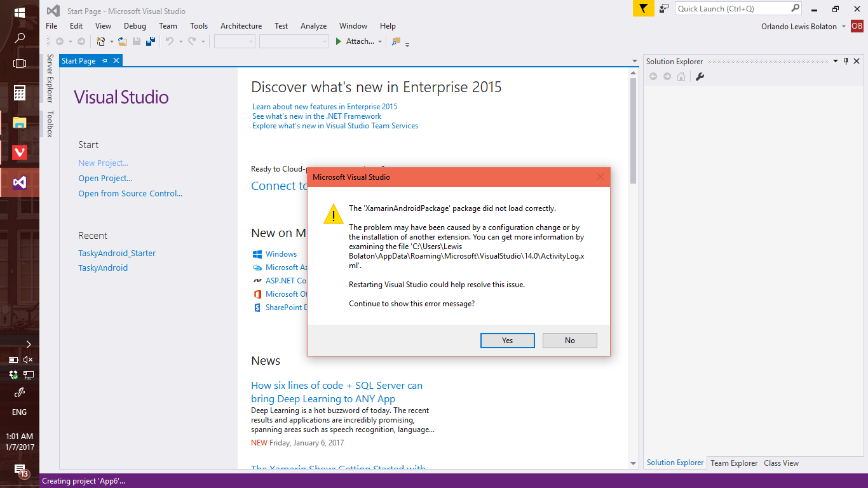Viewport: 868px width, 488px height.
Task: Click the Solution Explorer Forward arrow icon
Action: click(667, 76)
